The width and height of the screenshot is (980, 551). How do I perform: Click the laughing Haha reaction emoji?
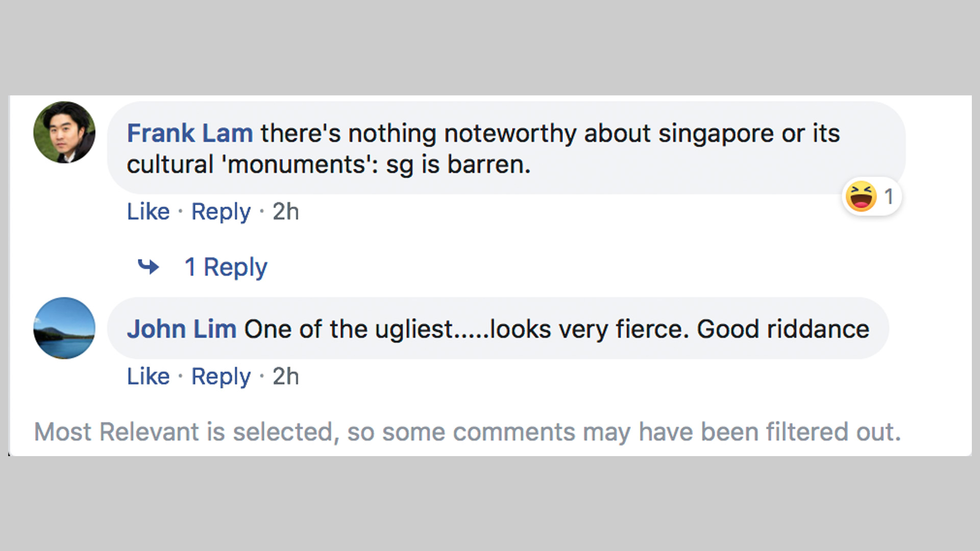tap(861, 196)
